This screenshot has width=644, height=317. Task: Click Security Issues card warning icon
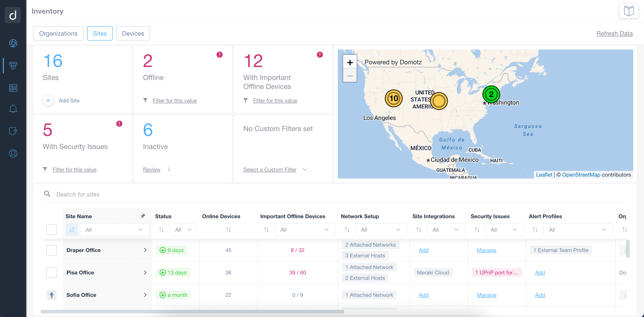tap(119, 124)
